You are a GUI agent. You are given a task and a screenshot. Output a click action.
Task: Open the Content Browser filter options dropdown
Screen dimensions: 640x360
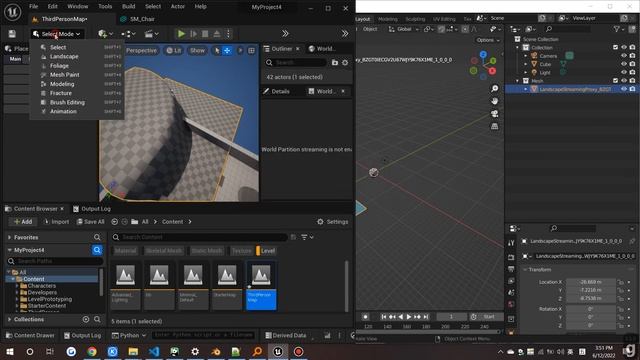307,237
